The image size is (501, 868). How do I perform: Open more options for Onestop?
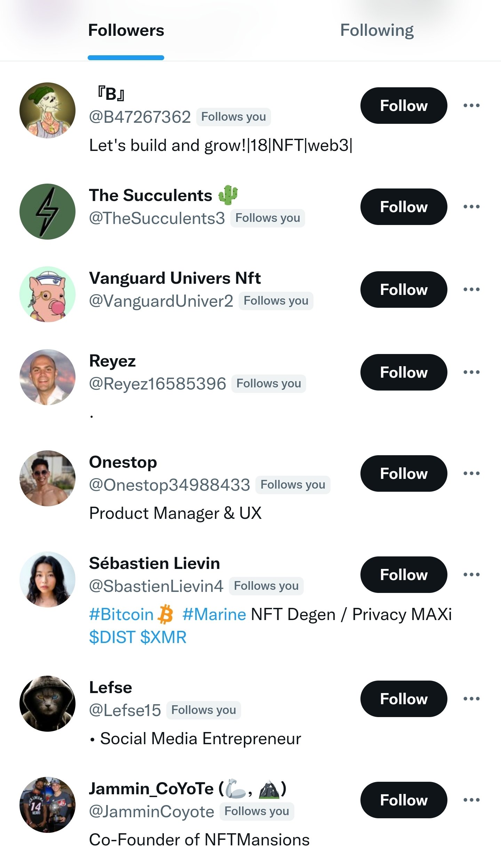[471, 473]
